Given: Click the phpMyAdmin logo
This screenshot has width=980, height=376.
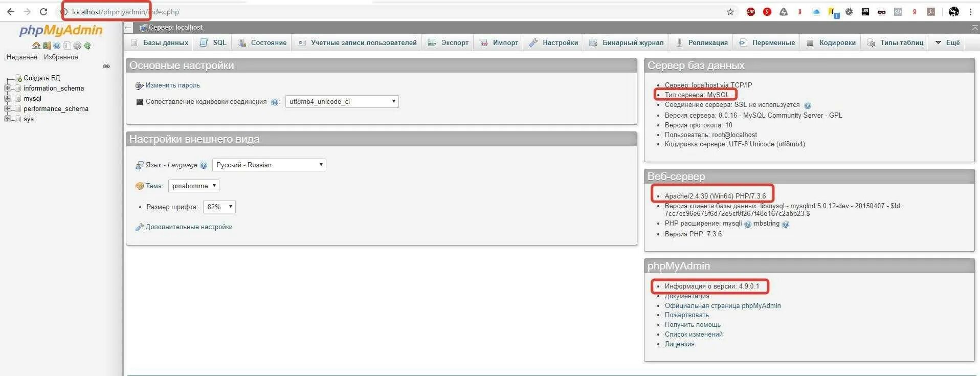Looking at the screenshot, I should tap(61, 31).
